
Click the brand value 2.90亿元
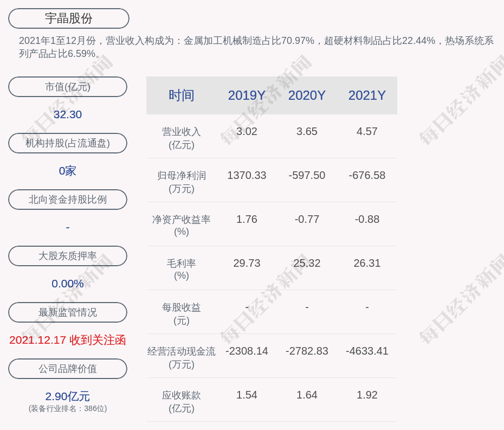68,396
